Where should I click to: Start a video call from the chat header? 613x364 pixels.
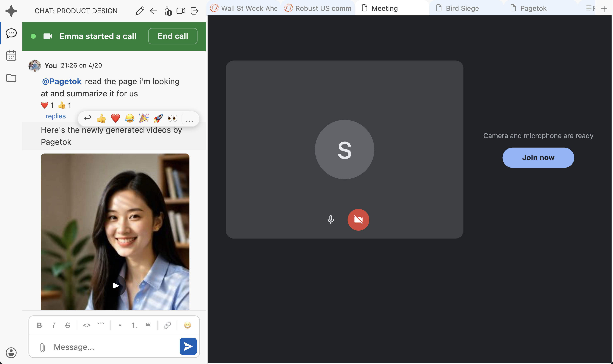click(181, 11)
